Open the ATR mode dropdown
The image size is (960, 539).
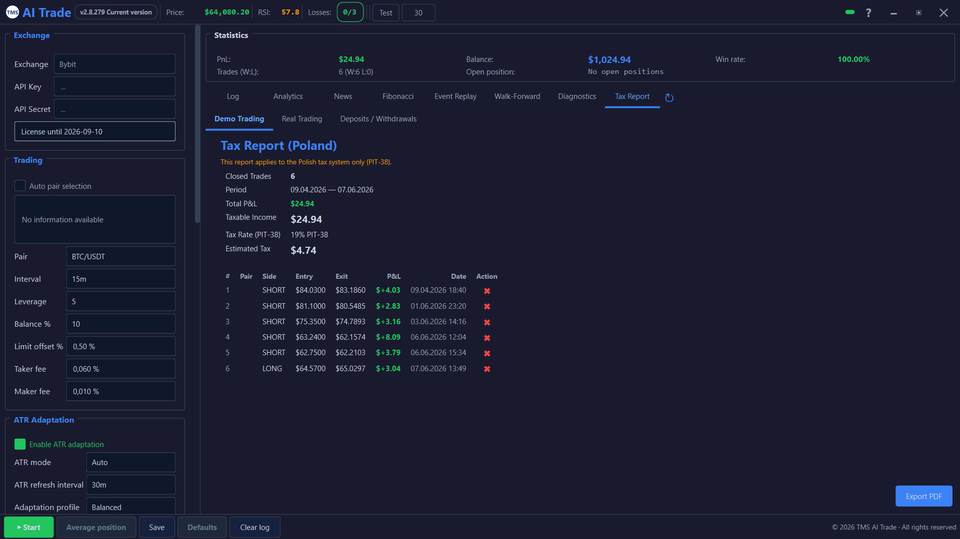131,462
